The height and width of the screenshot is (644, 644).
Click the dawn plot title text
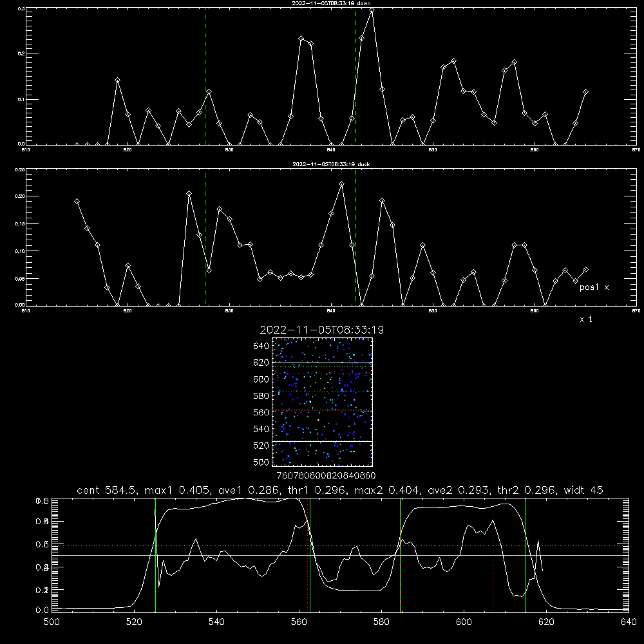click(331, 3)
